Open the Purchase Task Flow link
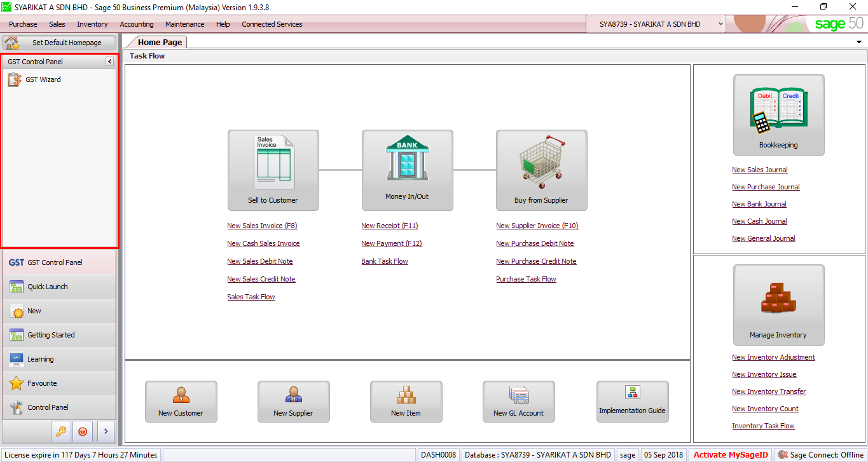 click(x=526, y=279)
